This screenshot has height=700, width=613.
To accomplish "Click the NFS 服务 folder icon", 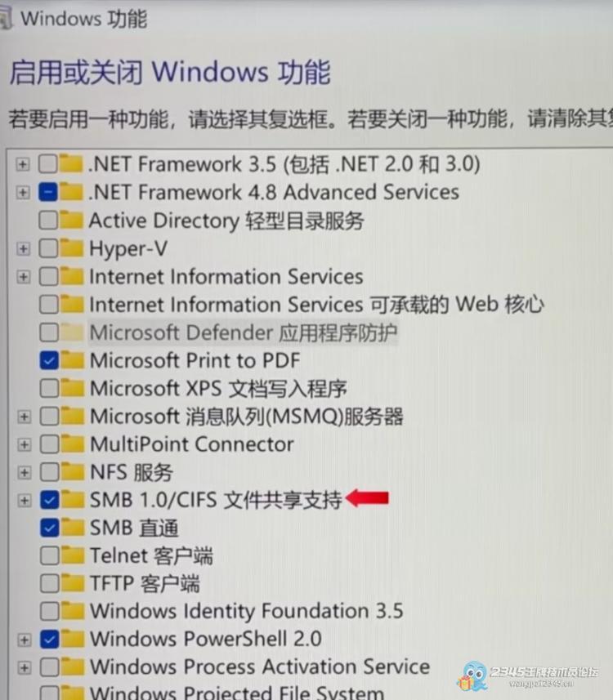I will (73, 472).
